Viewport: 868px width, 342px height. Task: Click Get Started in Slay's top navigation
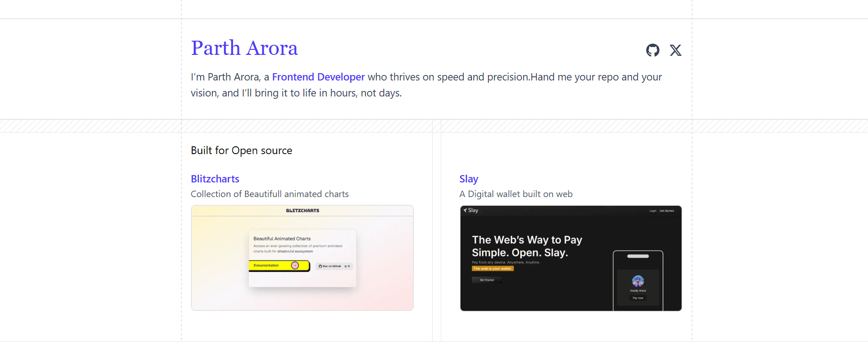tap(667, 211)
